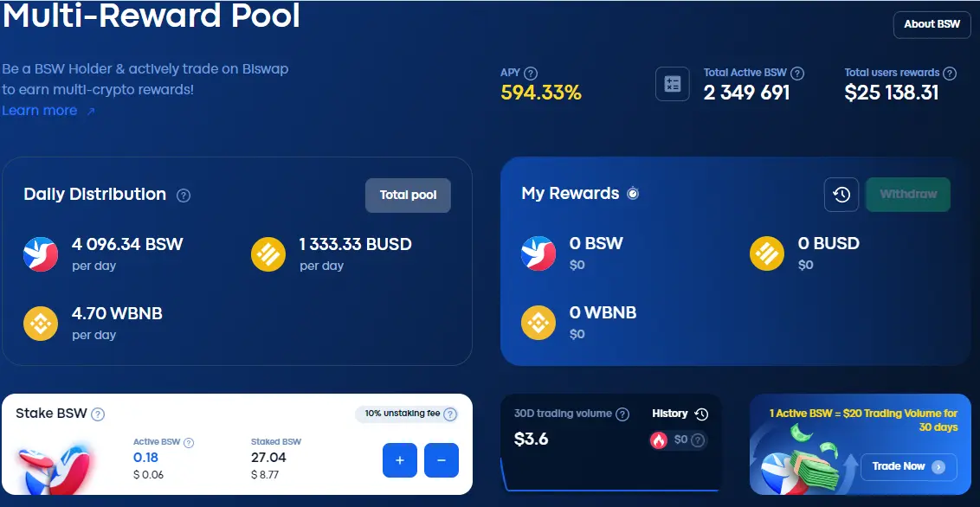
Task: Click the 10% unstaking fee badge
Action: [x=407, y=414]
